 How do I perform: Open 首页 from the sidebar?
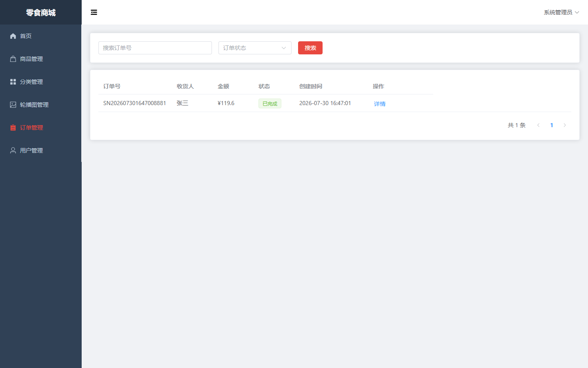click(x=41, y=36)
